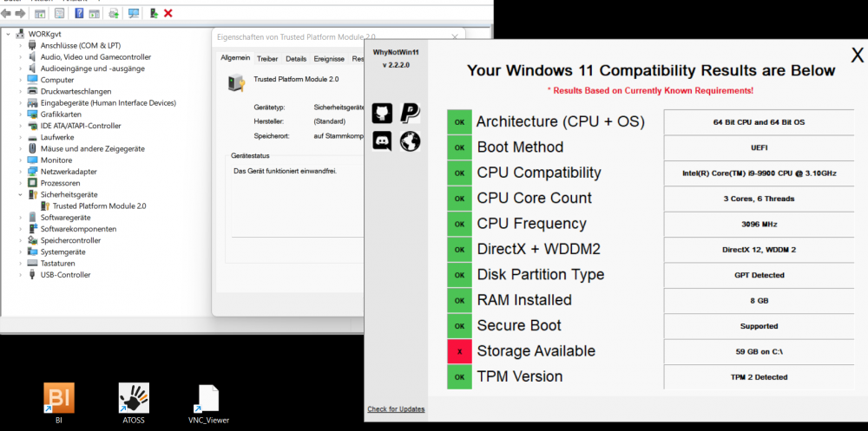Screen dimensions: 868x431
Task: Click the Check for Updates link
Action: tap(396, 409)
